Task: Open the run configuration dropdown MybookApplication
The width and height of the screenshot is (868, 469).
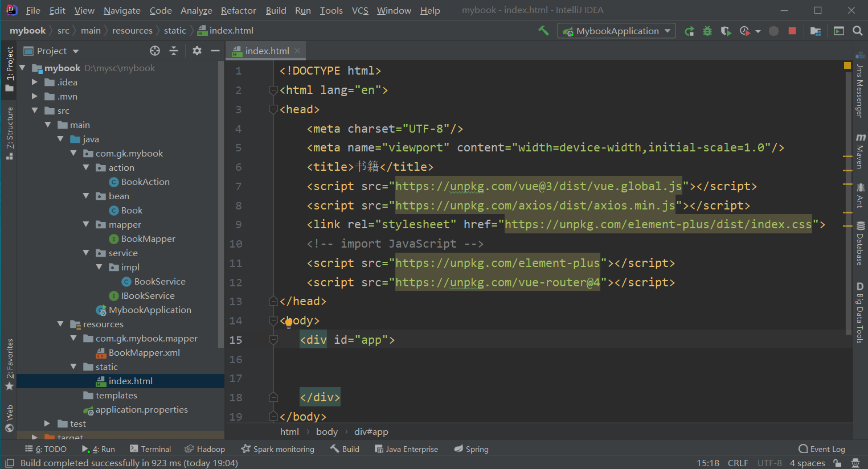Action: coord(617,31)
